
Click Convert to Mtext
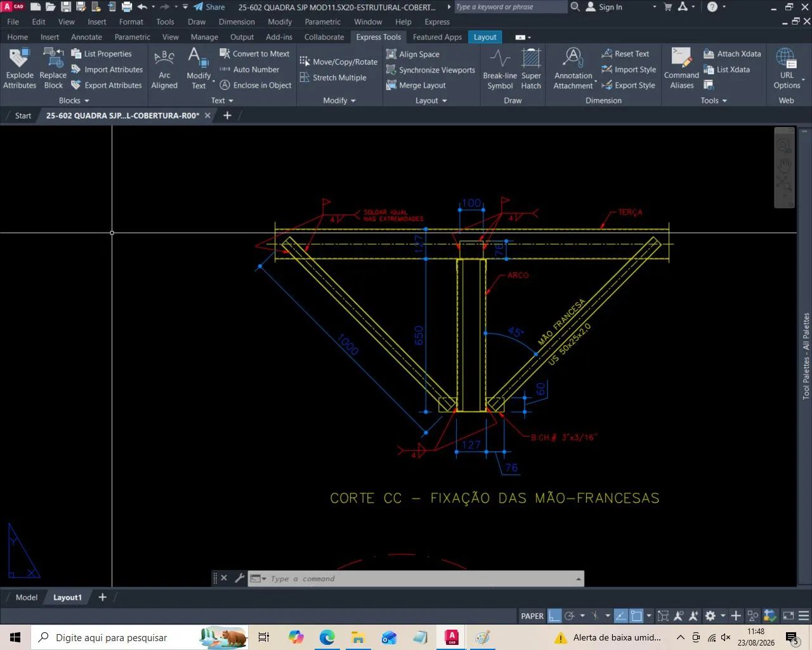[x=254, y=54]
